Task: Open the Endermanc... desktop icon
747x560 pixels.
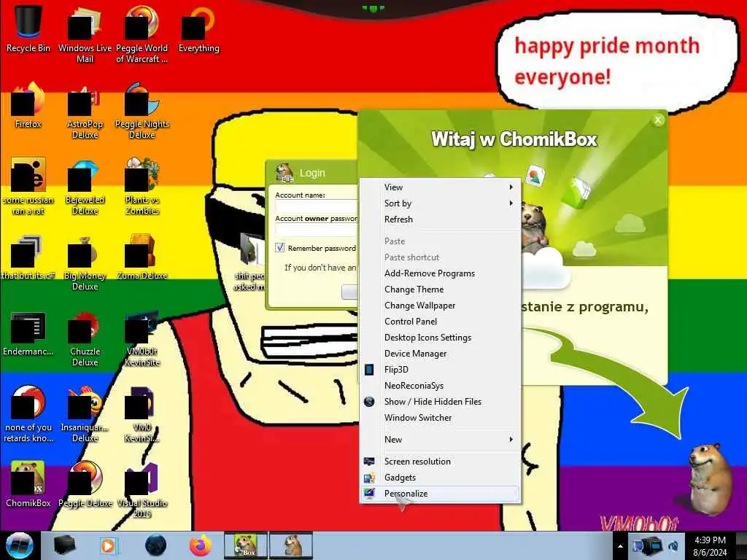Action: 28,333
